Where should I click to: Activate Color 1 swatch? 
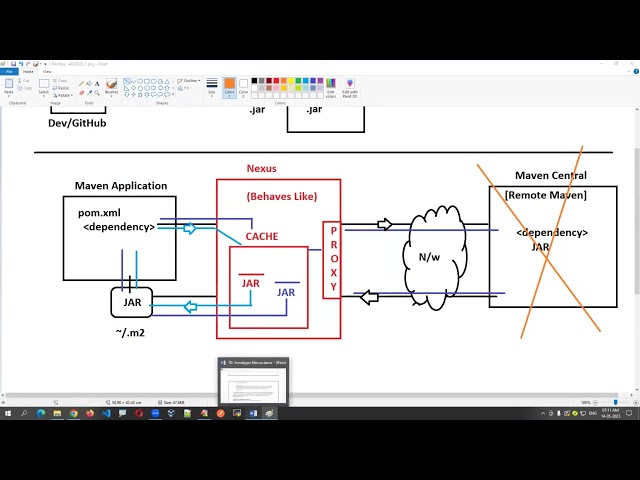click(229, 87)
